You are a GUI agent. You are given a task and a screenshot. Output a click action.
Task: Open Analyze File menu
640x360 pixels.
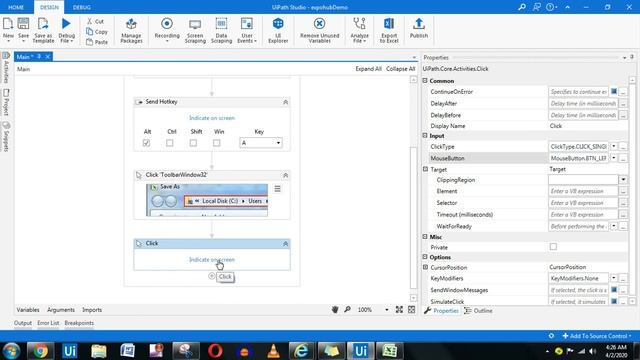point(359,30)
